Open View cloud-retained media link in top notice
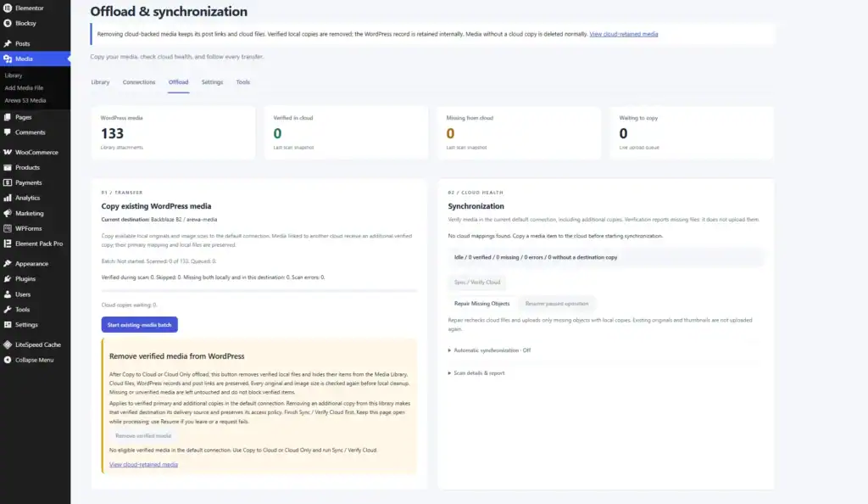Image resolution: width=868 pixels, height=504 pixels. [x=624, y=34]
